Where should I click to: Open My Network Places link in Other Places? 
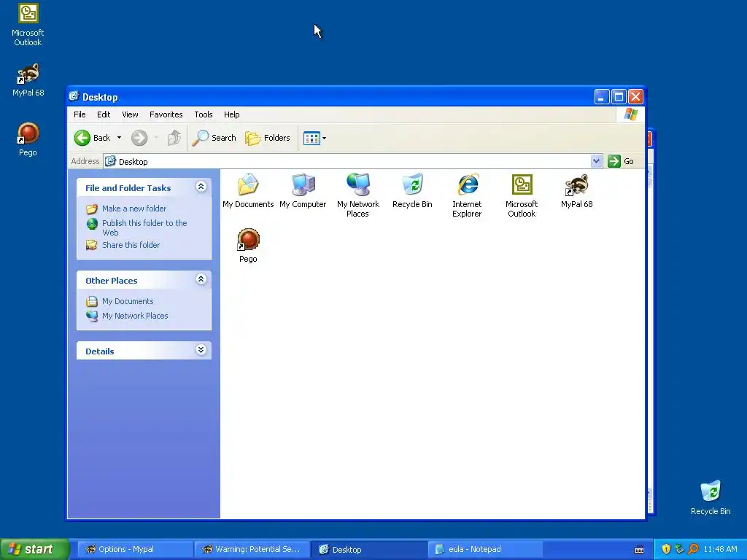click(x=135, y=316)
